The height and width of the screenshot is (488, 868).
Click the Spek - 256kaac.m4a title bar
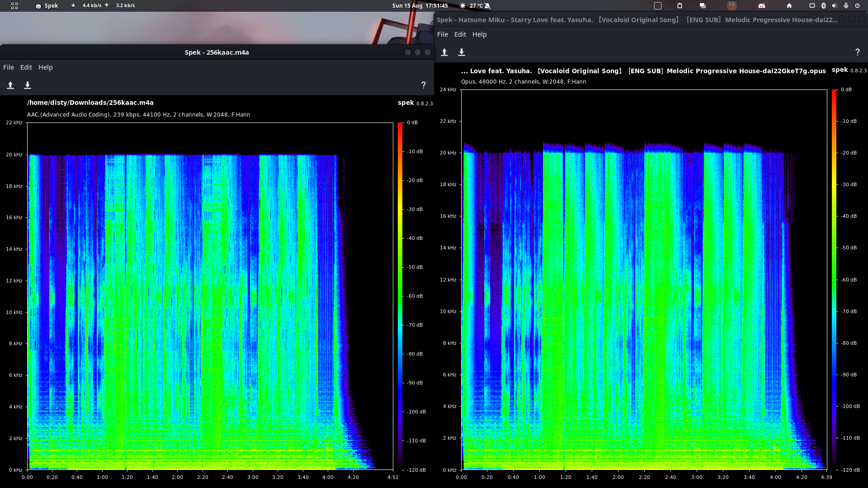coord(217,52)
